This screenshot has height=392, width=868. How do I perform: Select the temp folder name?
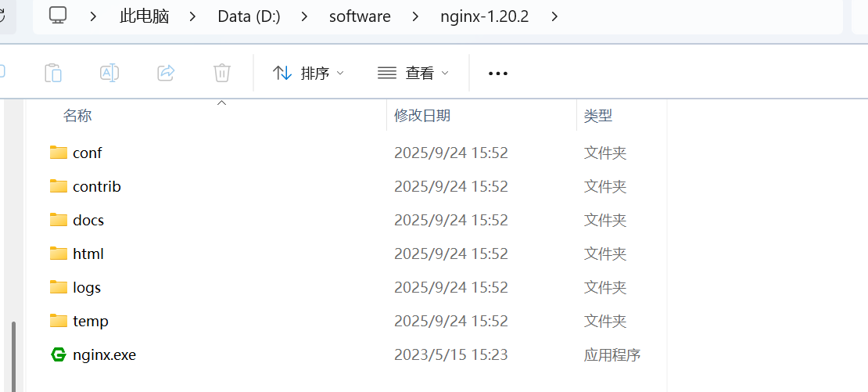click(91, 321)
